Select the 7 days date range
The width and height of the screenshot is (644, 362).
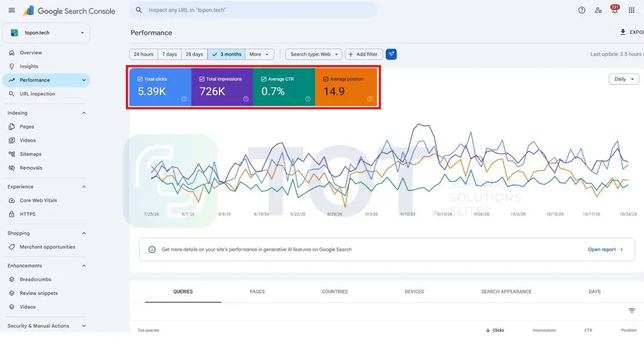pyautogui.click(x=169, y=54)
